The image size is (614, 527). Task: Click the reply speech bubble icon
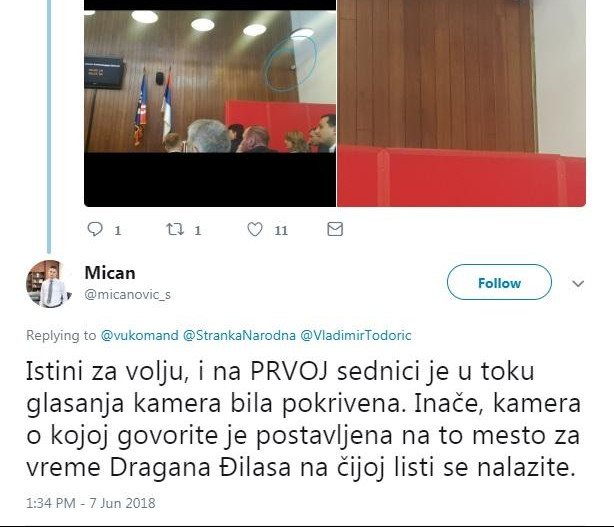point(95,229)
